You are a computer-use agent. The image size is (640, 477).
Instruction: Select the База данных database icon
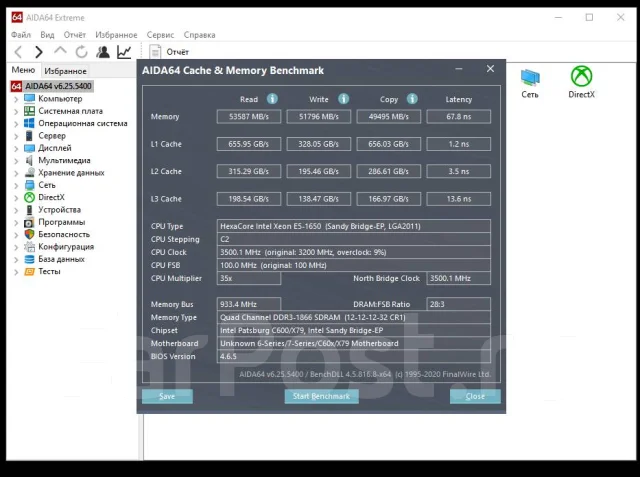pos(29,259)
